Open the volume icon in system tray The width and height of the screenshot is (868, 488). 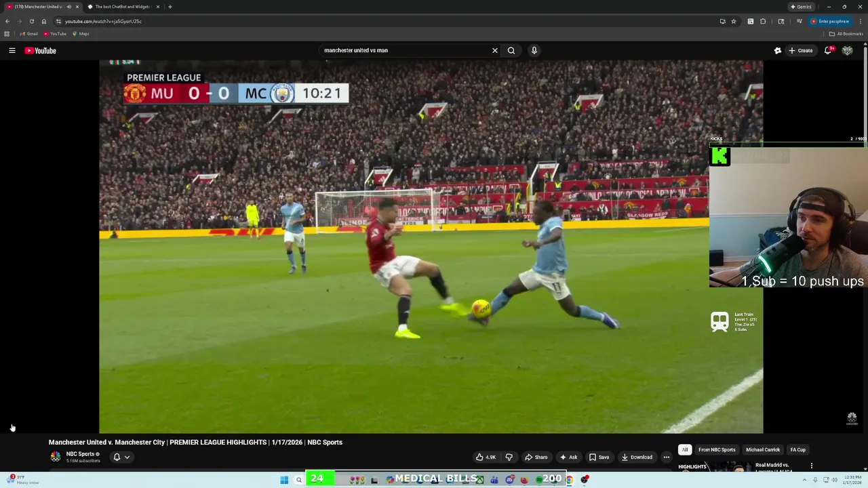pyautogui.click(x=834, y=480)
